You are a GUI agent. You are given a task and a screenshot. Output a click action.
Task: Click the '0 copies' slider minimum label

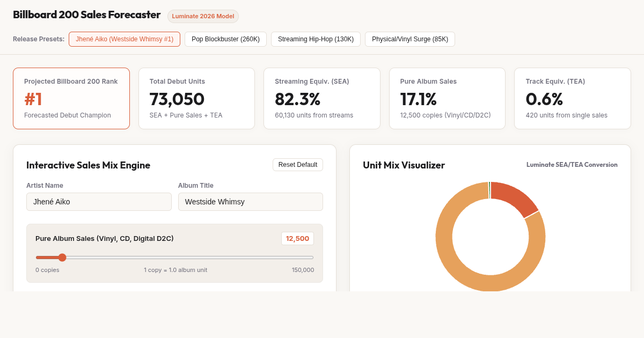point(47,270)
